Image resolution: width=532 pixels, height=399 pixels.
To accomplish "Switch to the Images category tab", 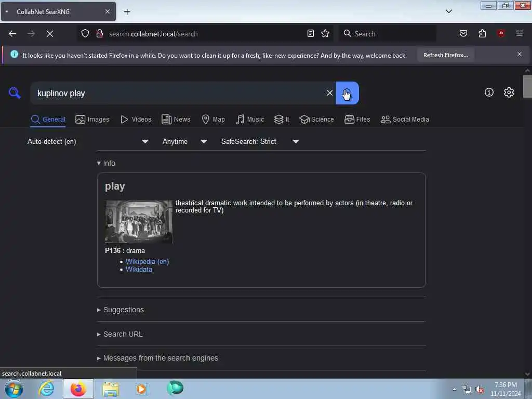I will pyautogui.click(x=92, y=119).
